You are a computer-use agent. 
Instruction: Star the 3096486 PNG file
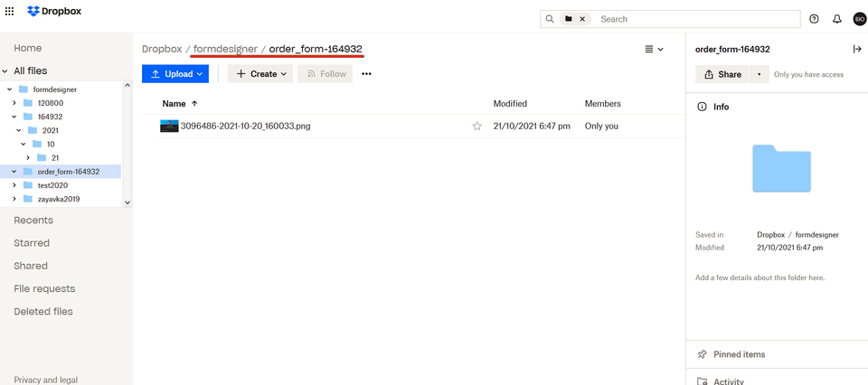click(x=476, y=127)
